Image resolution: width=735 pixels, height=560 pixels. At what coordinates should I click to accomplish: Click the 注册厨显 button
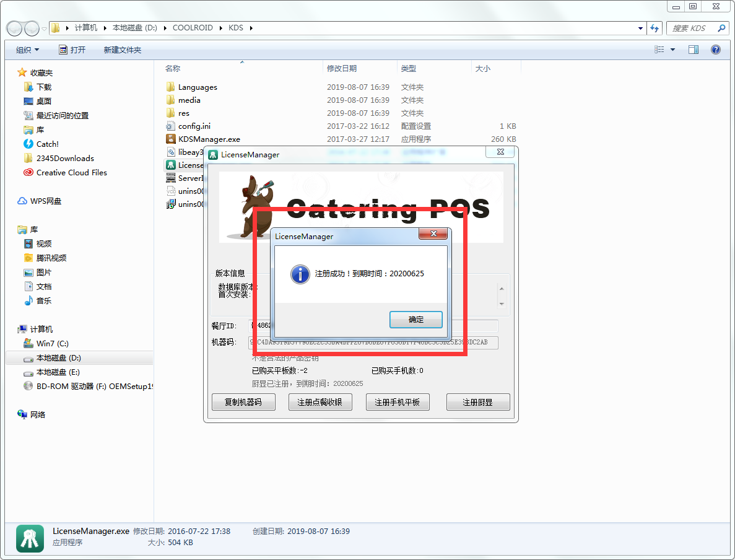pyautogui.click(x=477, y=402)
